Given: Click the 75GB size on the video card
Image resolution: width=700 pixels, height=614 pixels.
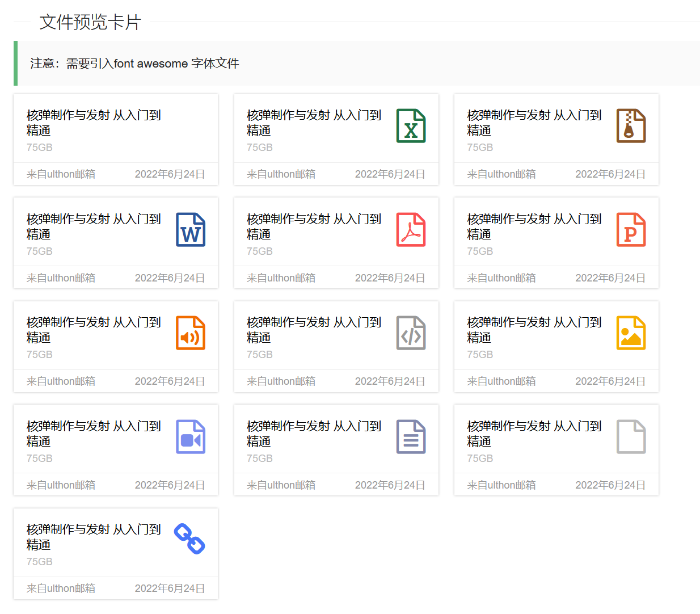Looking at the screenshot, I should pos(40,458).
